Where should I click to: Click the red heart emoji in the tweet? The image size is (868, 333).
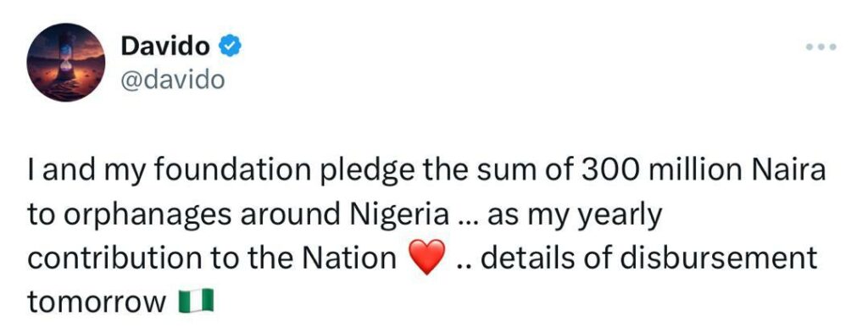click(426, 258)
